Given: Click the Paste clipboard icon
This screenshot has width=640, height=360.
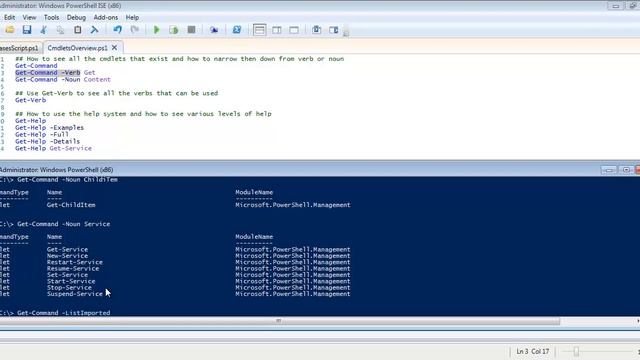Looking at the screenshot, I should point(77,30).
